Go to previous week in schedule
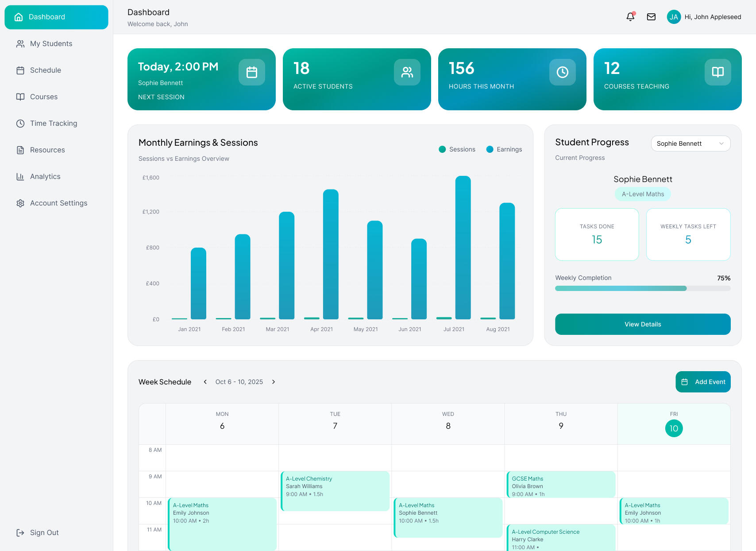This screenshot has height=551, width=756. [x=205, y=382]
